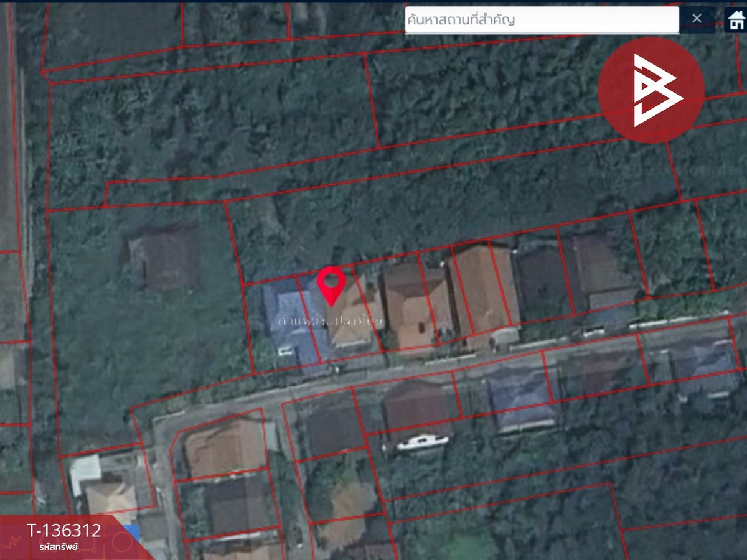This screenshot has width=747, height=560.
Task: Click the white place label below the pin
Action: [x=330, y=322]
